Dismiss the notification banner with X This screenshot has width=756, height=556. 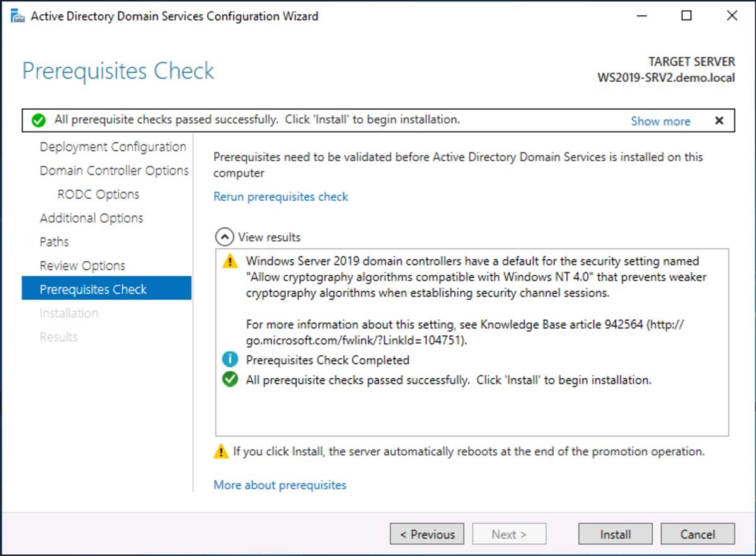[x=719, y=121]
